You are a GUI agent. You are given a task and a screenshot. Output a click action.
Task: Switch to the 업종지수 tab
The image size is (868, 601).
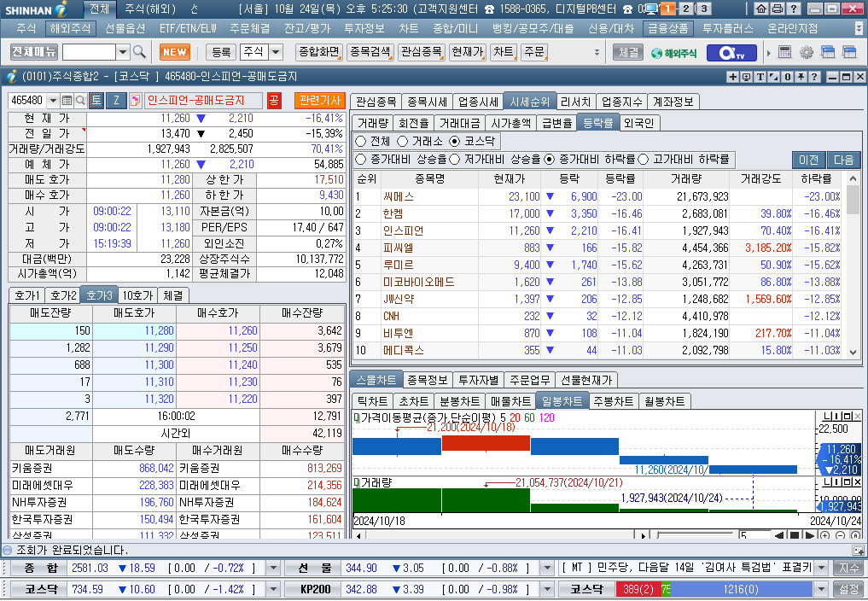tap(621, 102)
